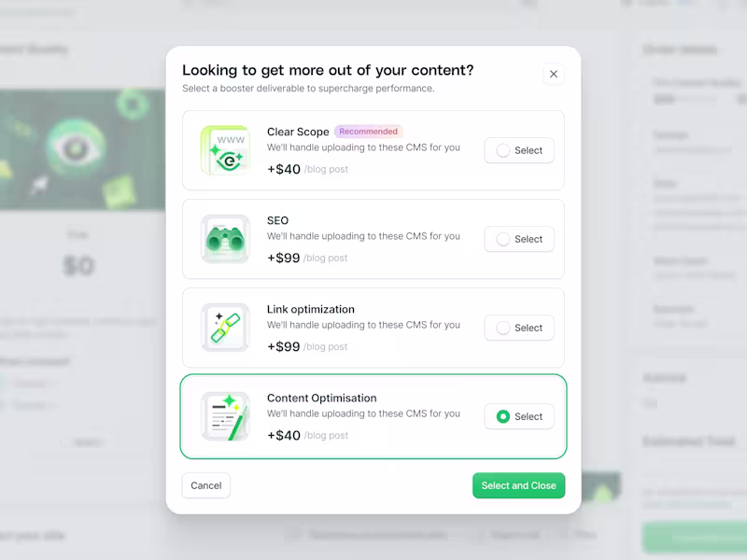Click the +$99 price under SEO
Image resolution: width=747 pixels, height=560 pixels.
(x=284, y=258)
